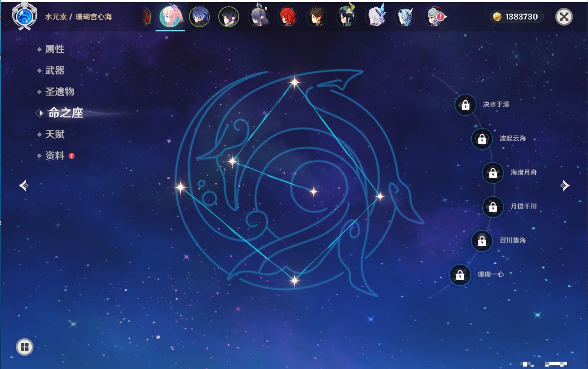The image size is (588, 369).
Task: Open the 圣遗物 artifacts section
Action: (x=59, y=92)
